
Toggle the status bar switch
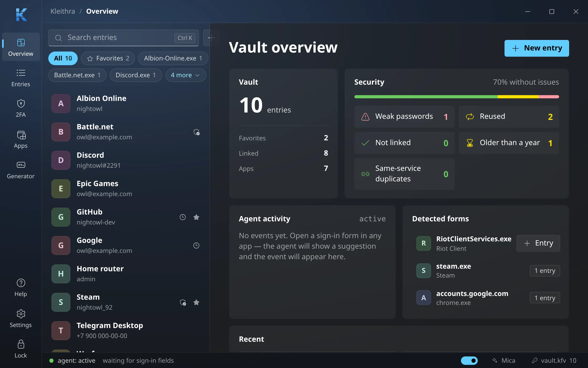pos(469,360)
